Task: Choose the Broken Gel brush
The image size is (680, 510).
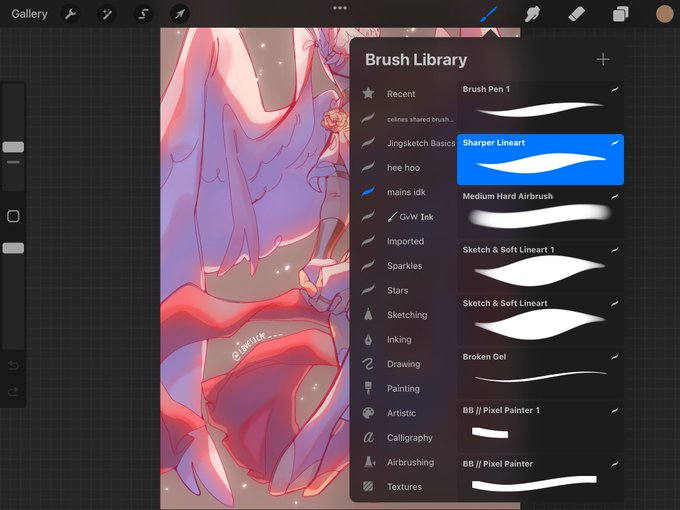Action: point(540,374)
